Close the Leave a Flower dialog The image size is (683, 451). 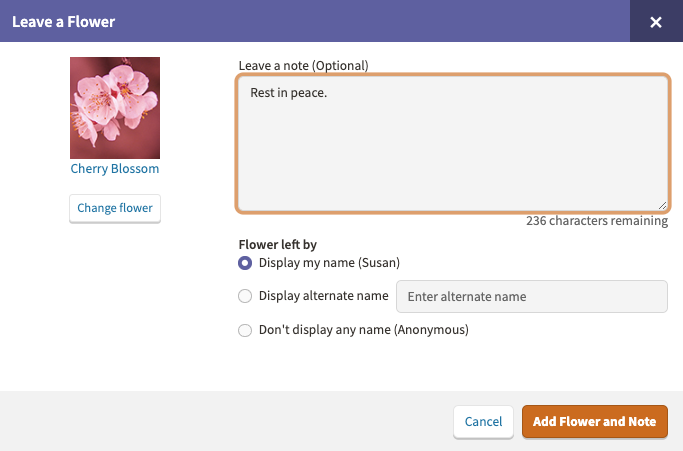tap(656, 21)
